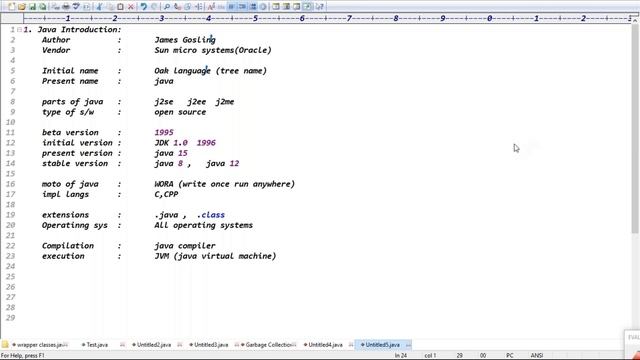Collapse the fold marker on line 1
Image resolution: width=640 pixels, height=360 pixels.
pos(19,29)
